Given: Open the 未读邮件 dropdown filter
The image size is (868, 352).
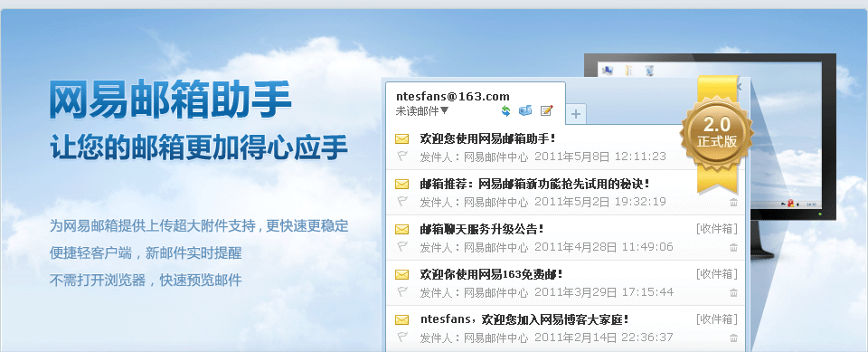Looking at the screenshot, I should click(x=422, y=111).
